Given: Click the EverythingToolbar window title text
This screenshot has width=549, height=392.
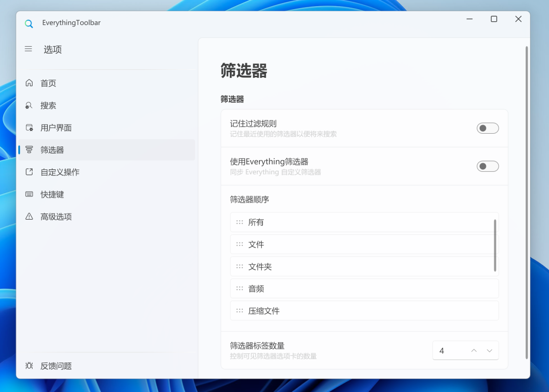Looking at the screenshot, I should point(72,23).
